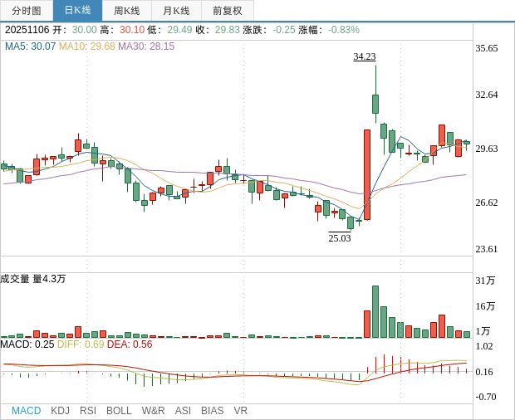Click the date 20251106 text
Viewport: 515px width, 420px height.
point(27,30)
